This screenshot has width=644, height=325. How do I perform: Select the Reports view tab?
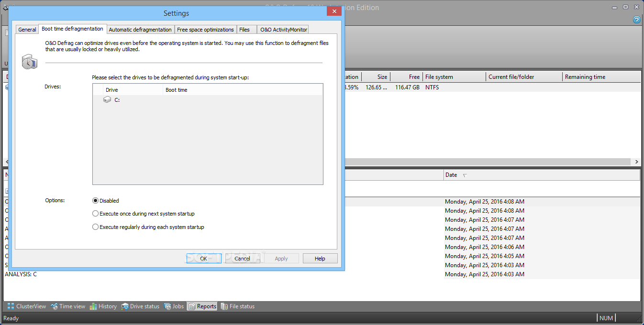[202, 306]
